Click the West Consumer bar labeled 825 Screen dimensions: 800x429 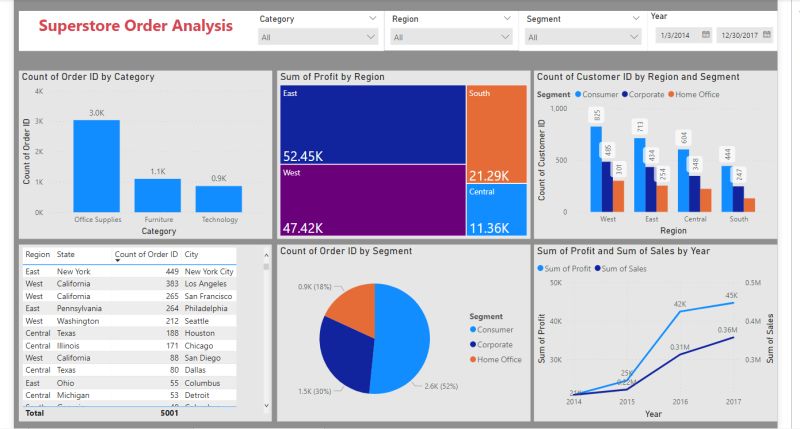pyautogui.click(x=596, y=169)
